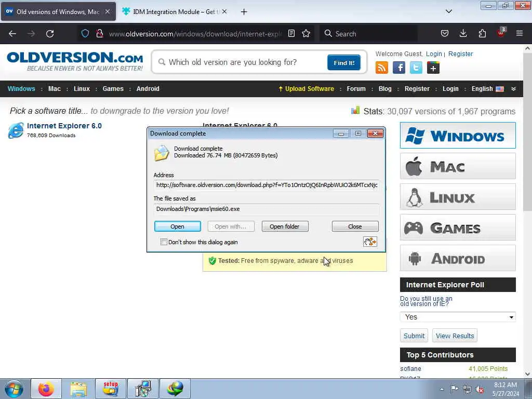The width and height of the screenshot is (532, 399).
Task: Open the extensions puzzle icon
Action: tap(482, 33)
